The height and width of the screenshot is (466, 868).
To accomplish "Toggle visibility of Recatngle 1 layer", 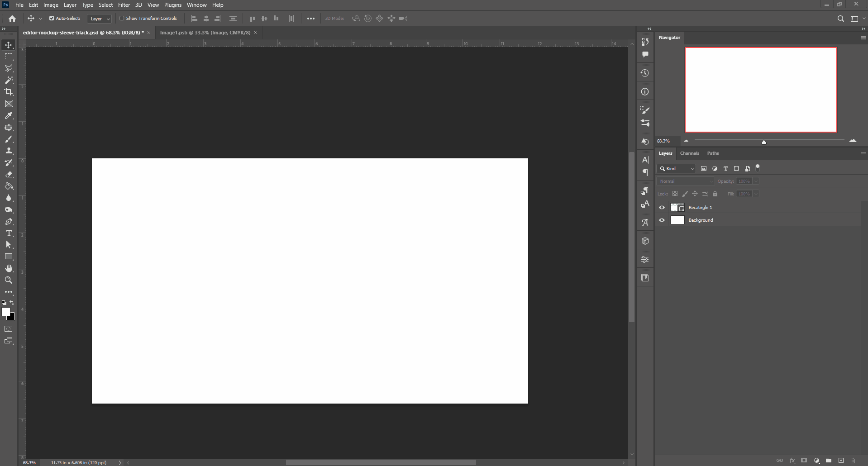I will click(x=662, y=207).
